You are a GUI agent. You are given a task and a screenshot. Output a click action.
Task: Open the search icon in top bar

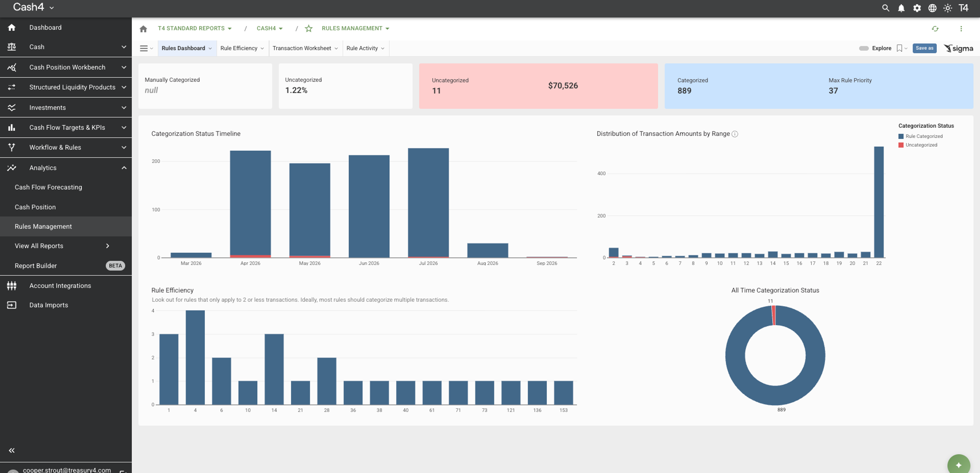[x=886, y=8]
